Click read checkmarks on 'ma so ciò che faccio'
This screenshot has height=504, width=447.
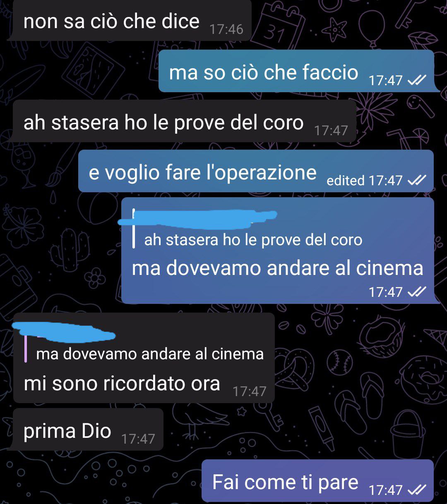click(417, 80)
